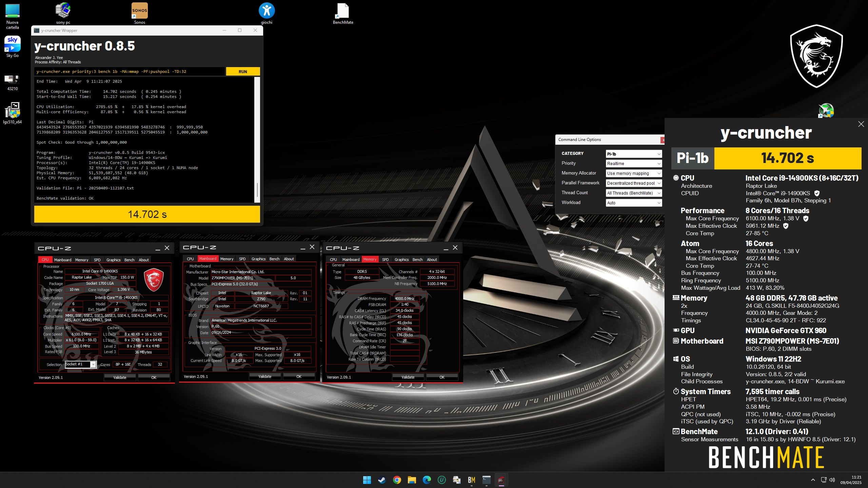Image resolution: width=868 pixels, height=488 pixels.
Task: Open the Thread Count dropdown
Action: click(x=634, y=193)
